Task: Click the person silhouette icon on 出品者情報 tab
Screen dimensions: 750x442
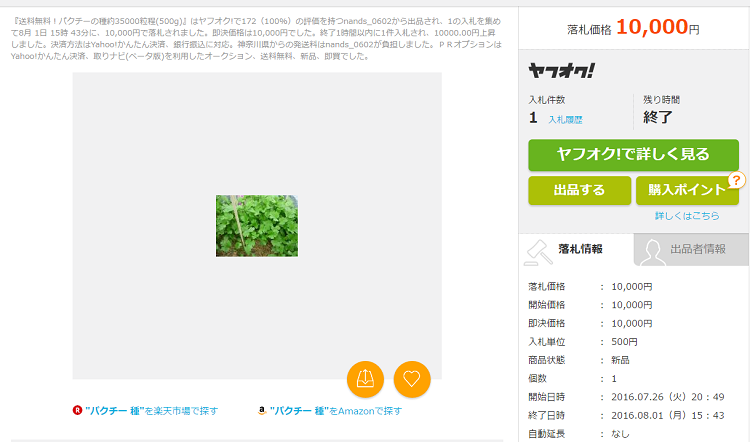Action: pos(653,252)
